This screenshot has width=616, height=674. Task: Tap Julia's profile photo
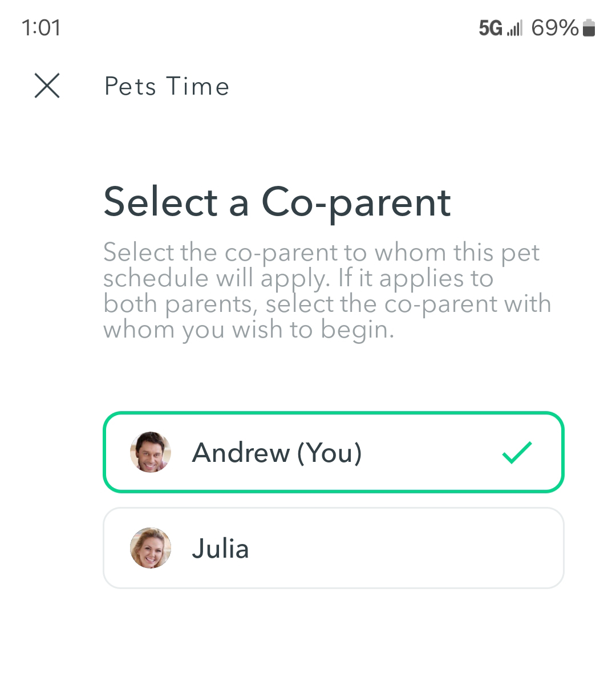pyautogui.click(x=151, y=548)
